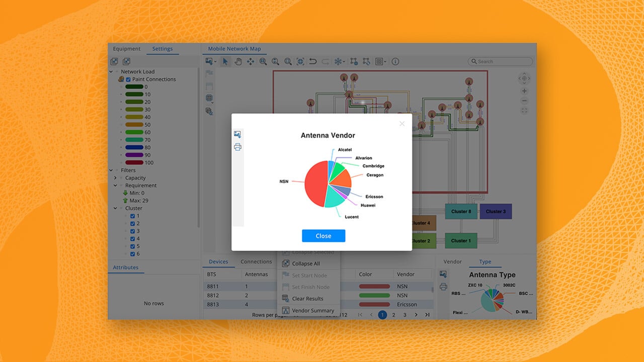The height and width of the screenshot is (362, 644).
Task: Click the start flag icon in the map side toolbar
Action: tap(209, 73)
